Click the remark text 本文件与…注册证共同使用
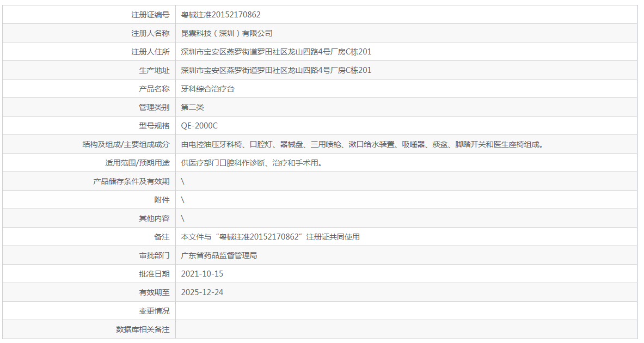The image size is (644, 343). pyautogui.click(x=270, y=237)
